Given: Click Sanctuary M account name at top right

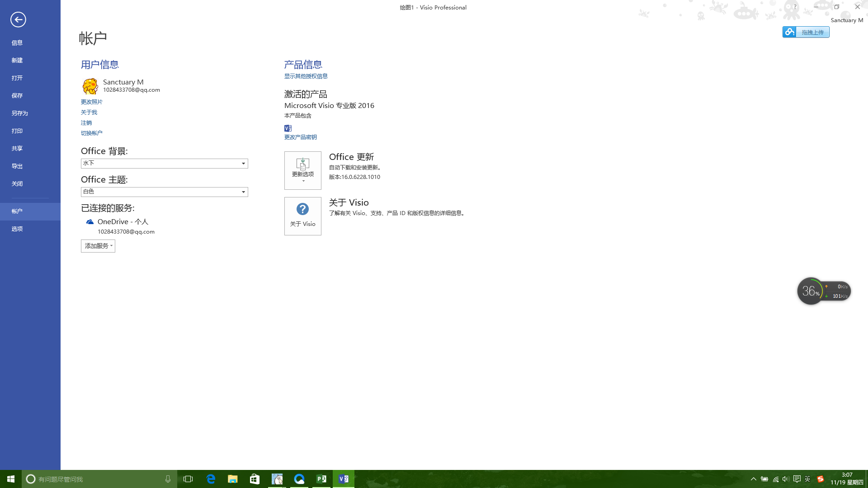Looking at the screenshot, I should tap(847, 20).
